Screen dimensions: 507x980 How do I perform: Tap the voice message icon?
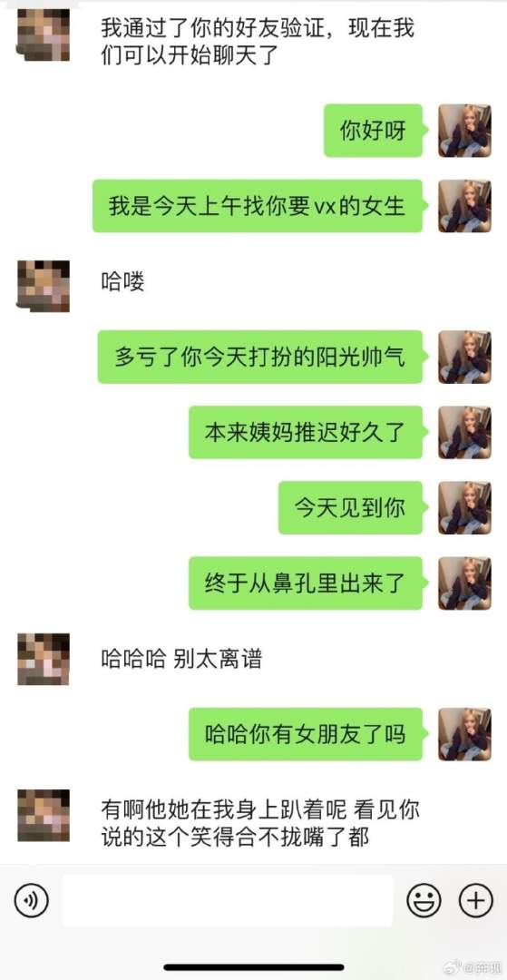[31, 901]
